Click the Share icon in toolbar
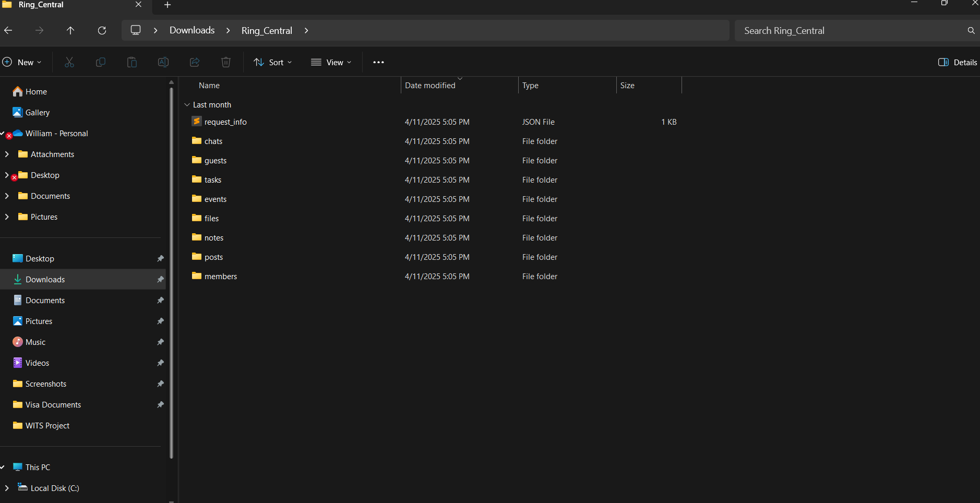 pyautogui.click(x=195, y=62)
